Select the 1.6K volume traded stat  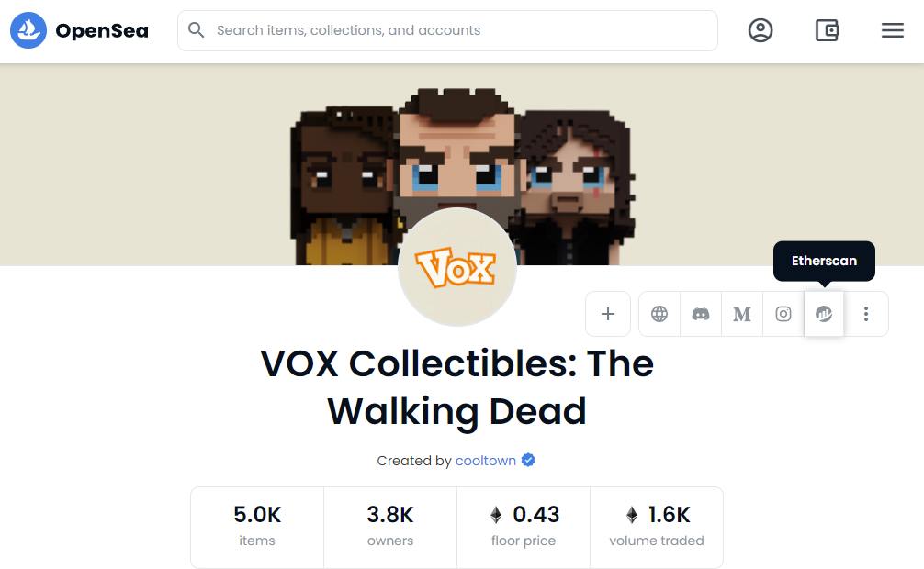[x=657, y=527]
